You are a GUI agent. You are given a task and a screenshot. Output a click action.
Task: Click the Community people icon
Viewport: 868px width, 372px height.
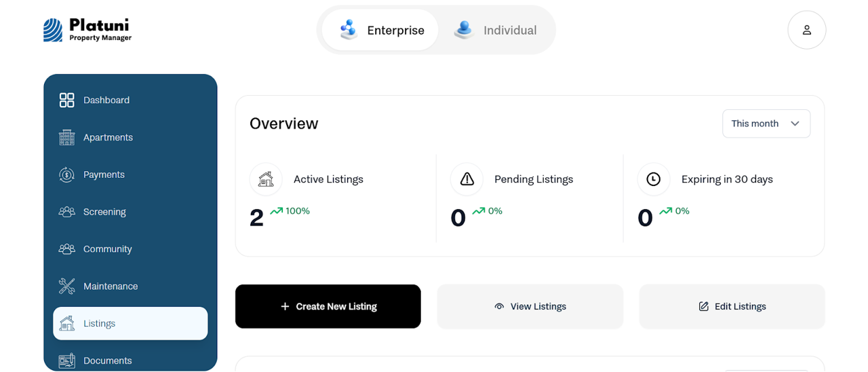tap(66, 249)
